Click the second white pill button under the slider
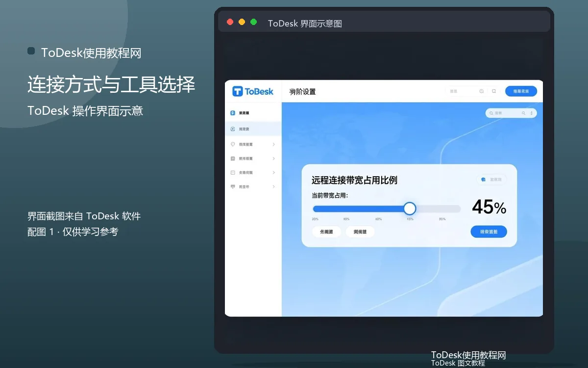 (360, 232)
